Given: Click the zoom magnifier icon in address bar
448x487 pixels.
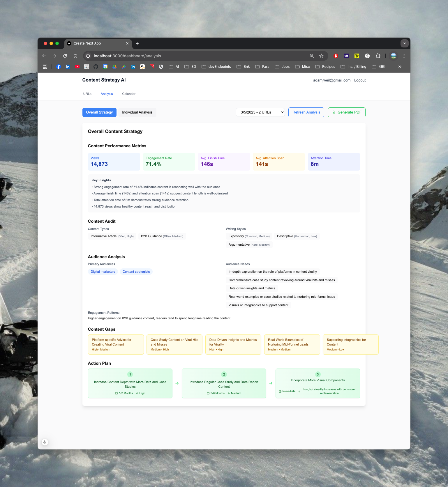Looking at the screenshot, I should 312,56.
